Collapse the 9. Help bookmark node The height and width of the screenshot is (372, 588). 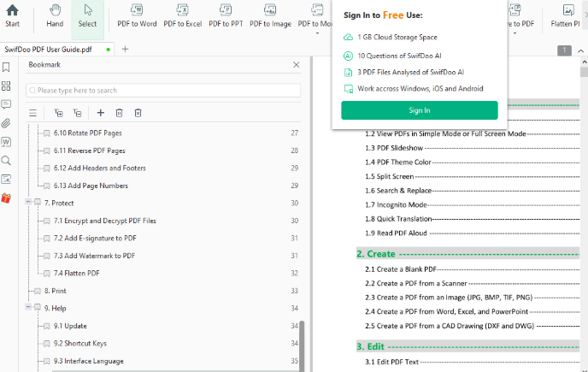coord(28,307)
